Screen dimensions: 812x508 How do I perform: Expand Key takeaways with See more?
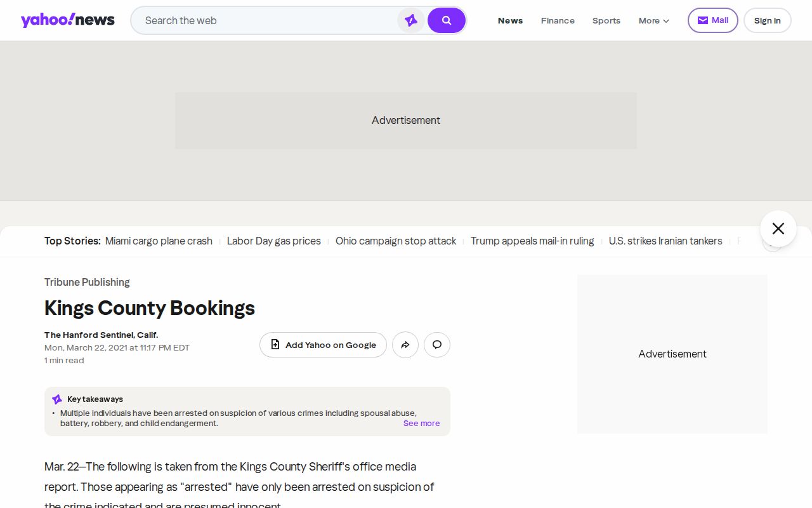click(x=421, y=424)
